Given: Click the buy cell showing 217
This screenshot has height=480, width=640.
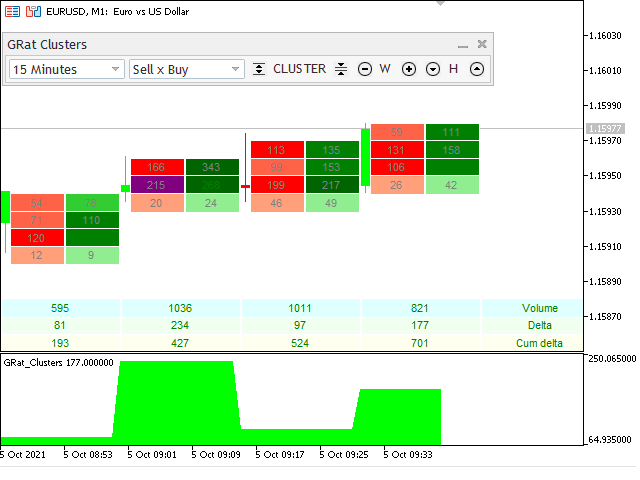Looking at the screenshot, I should tap(332, 185).
